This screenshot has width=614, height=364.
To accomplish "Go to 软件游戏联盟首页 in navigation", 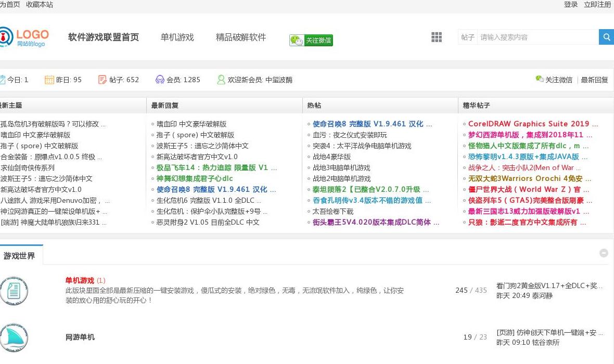I will (x=104, y=37).
